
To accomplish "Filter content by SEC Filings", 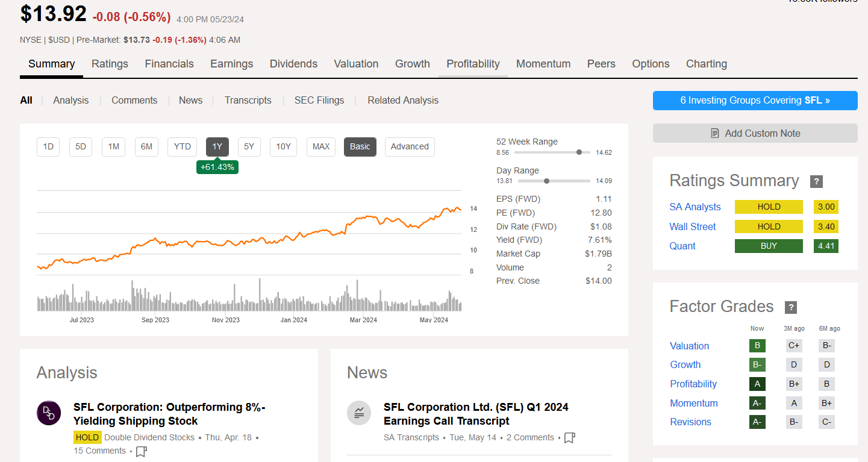I will tap(319, 101).
